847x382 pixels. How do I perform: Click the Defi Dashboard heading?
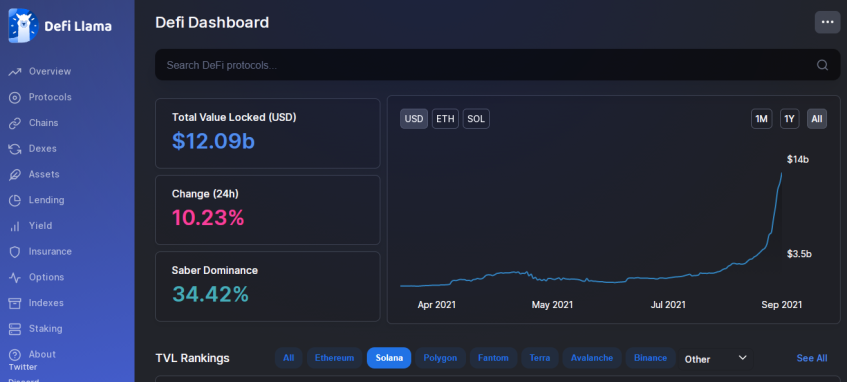point(212,22)
